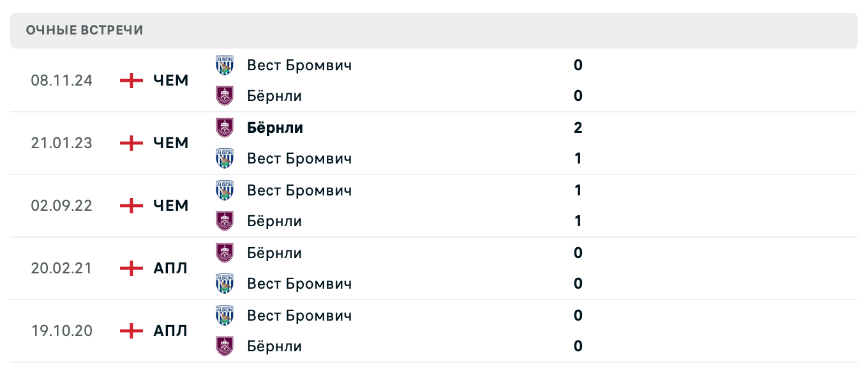Click West Brom crest in 02.09.22 match
868x373 pixels.
(x=225, y=190)
